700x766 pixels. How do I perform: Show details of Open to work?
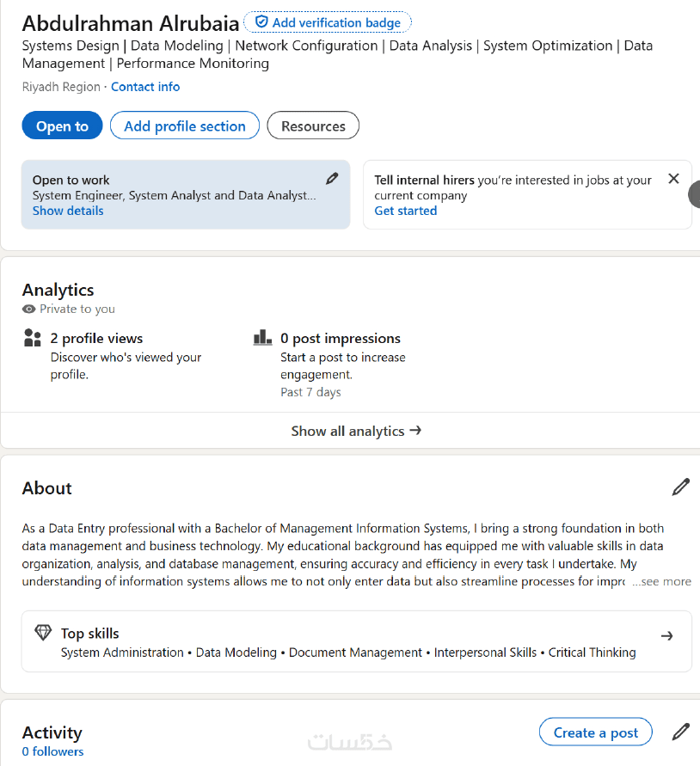pyautogui.click(x=68, y=211)
